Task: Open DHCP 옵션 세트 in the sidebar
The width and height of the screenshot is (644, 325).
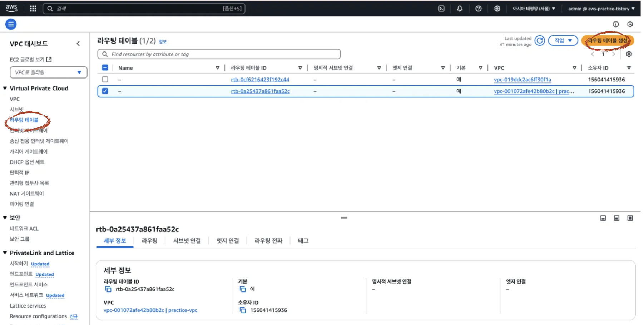Action: [x=27, y=162]
